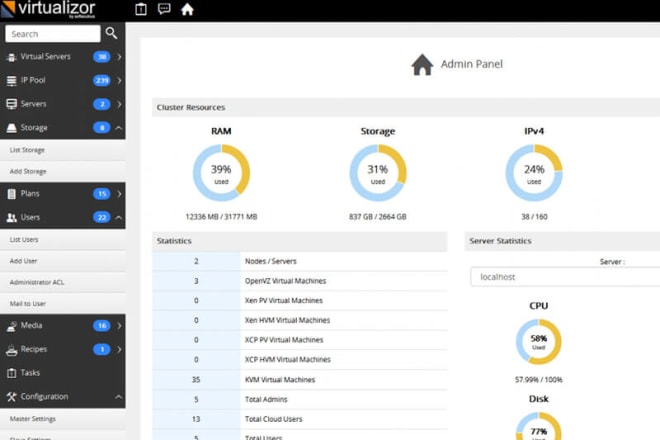660x440 pixels.
Task: Open Add Storage submenu item
Action: [x=63, y=171]
